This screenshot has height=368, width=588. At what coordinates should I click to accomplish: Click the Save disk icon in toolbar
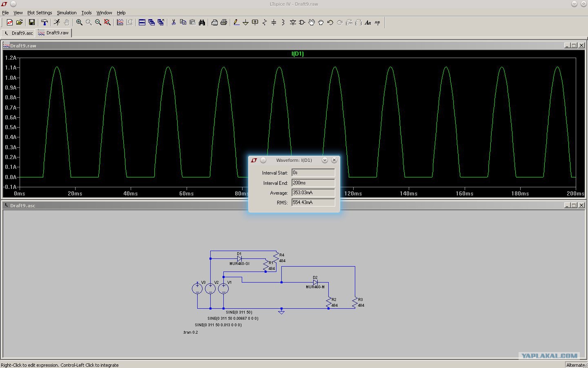(x=31, y=22)
